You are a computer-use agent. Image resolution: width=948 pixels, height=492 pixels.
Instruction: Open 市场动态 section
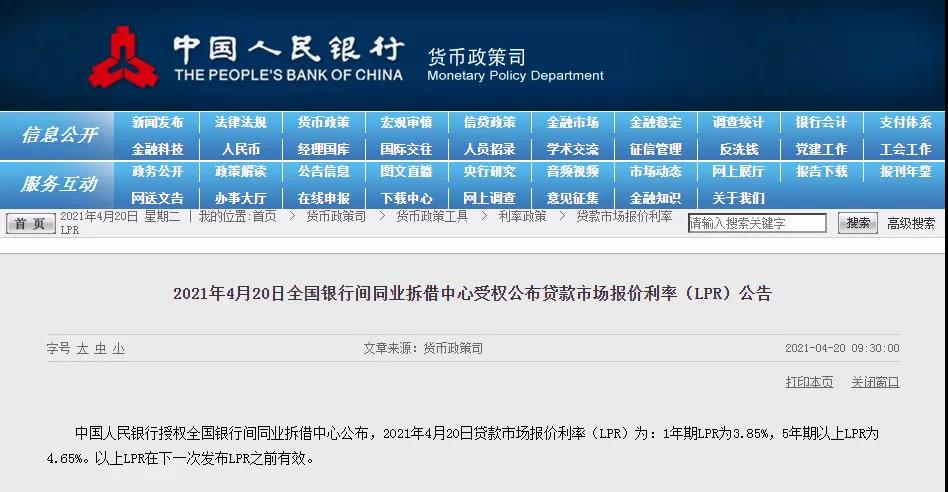coord(655,172)
